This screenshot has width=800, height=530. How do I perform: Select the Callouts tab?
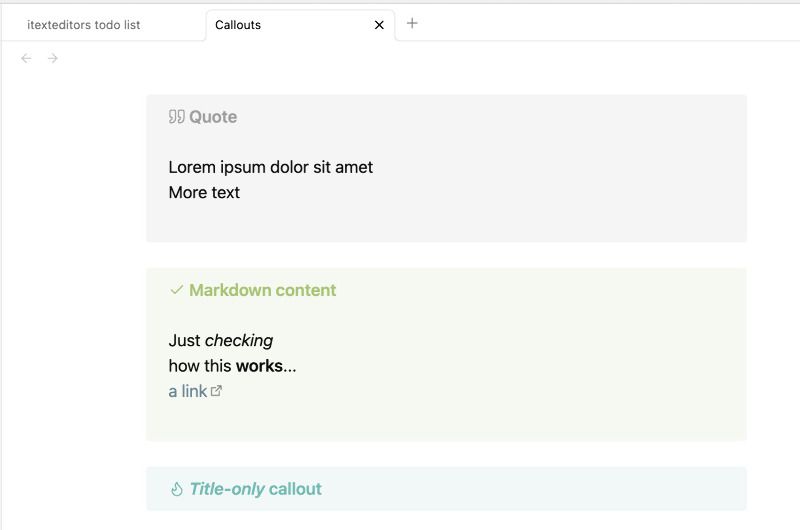pos(238,25)
